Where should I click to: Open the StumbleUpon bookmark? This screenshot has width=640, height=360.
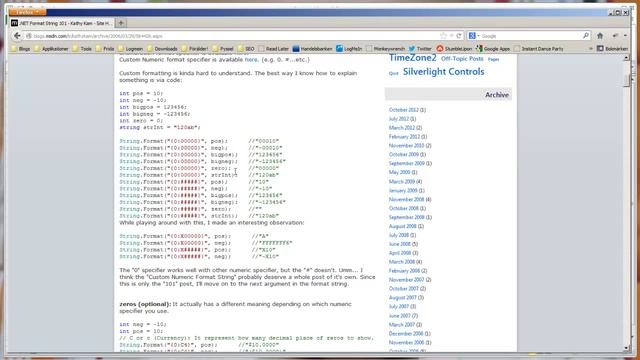click(x=454, y=49)
